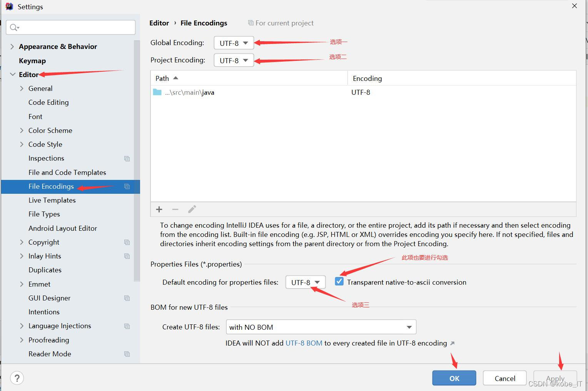Select Code Editing settings page
The width and height of the screenshot is (588, 391).
pos(48,102)
